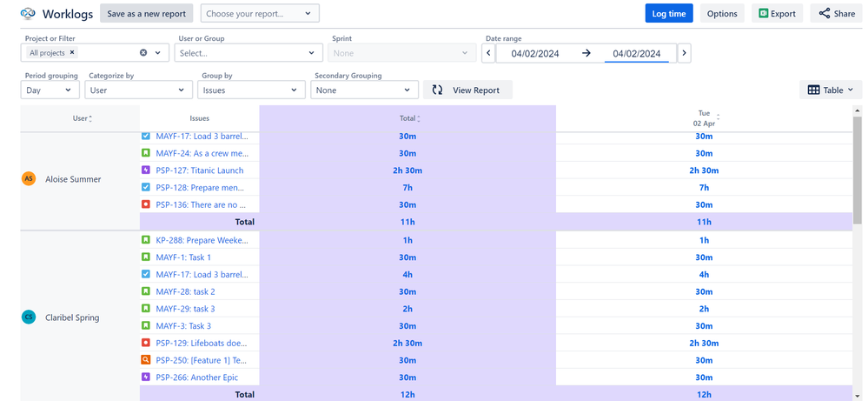The image size is (868, 401).
Task: Click the refresh arrows icon on View Report
Action: 437,90
